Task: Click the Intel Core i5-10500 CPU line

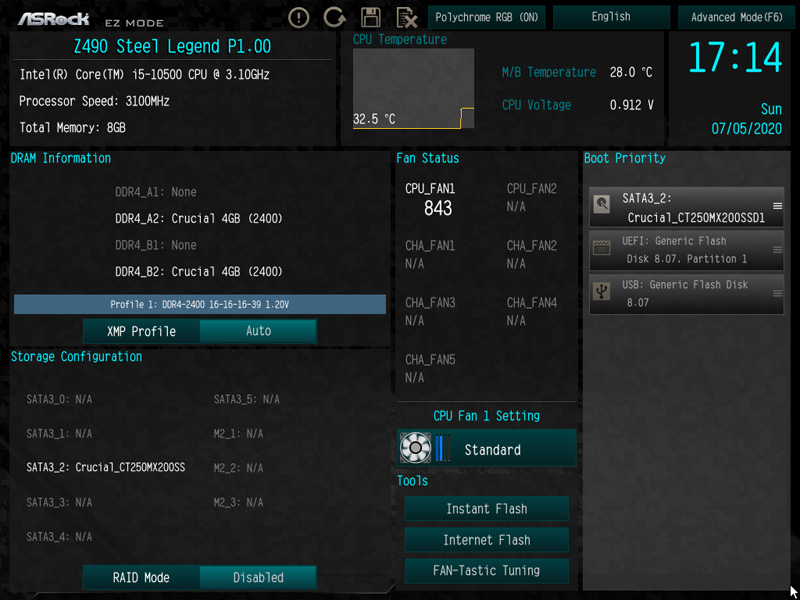Action: (144, 74)
